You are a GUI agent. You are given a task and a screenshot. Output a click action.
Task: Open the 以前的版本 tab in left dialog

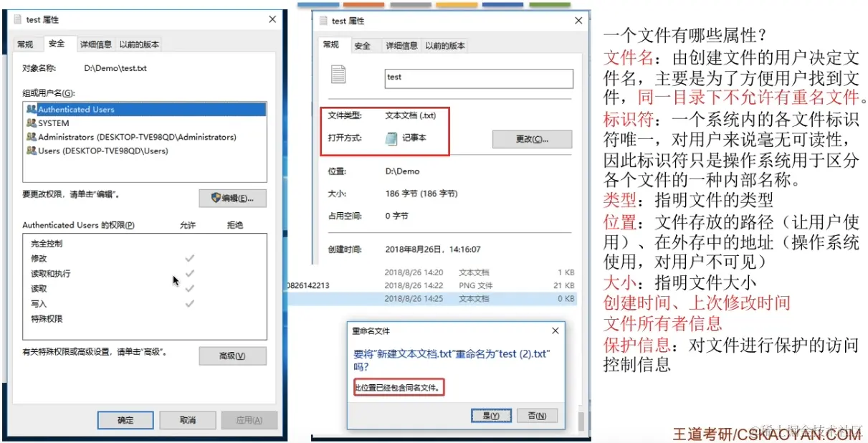coord(139,44)
